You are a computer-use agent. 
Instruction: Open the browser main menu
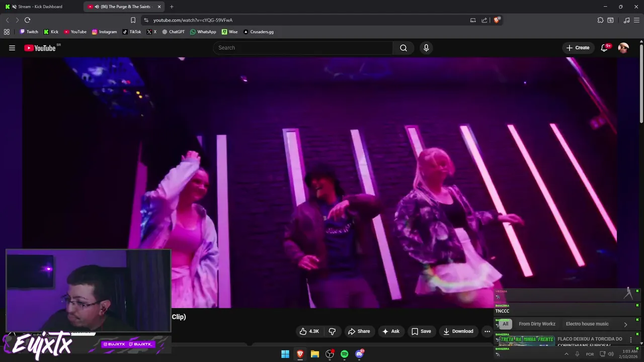tap(637, 20)
